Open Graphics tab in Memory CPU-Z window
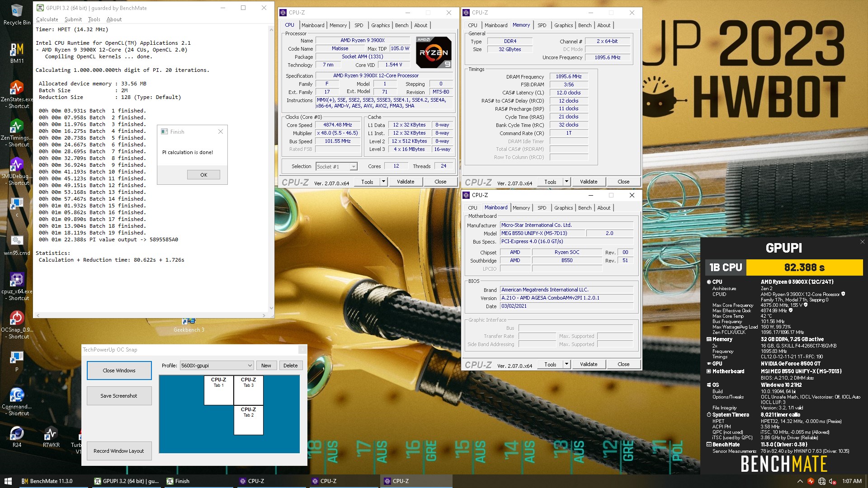This screenshot has width=868, height=488. pyautogui.click(x=563, y=25)
